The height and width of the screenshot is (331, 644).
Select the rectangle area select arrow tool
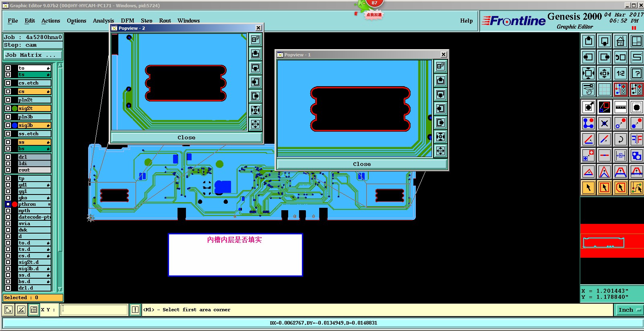pyautogui.click(x=605, y=188)
